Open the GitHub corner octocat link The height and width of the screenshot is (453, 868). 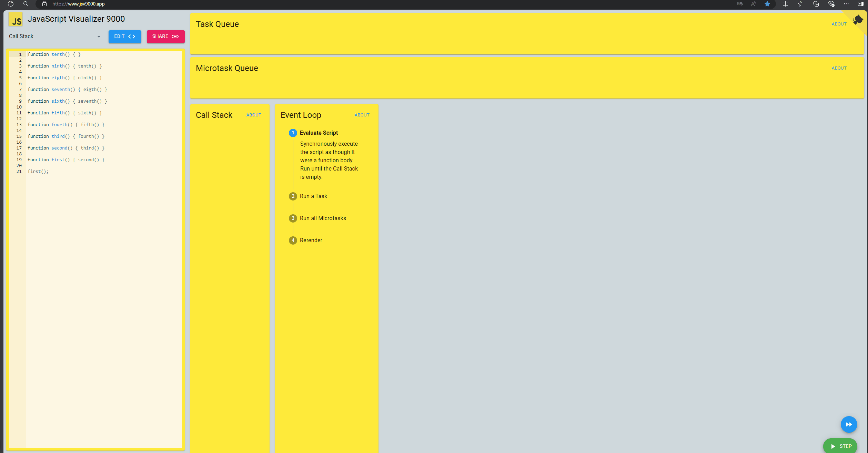click(x=858, y=20)
